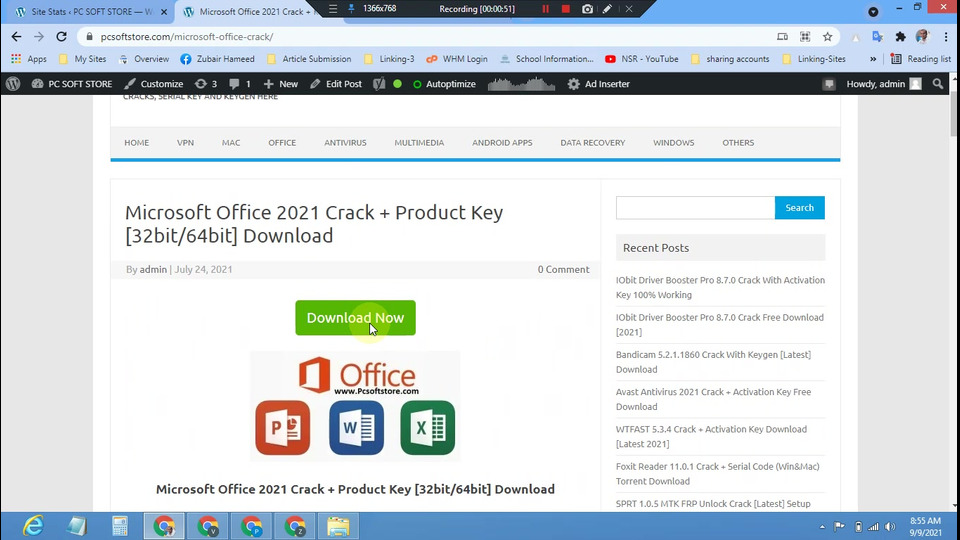
Task: Open the Apps bookmarks shortcut
Action: point(29,59)
